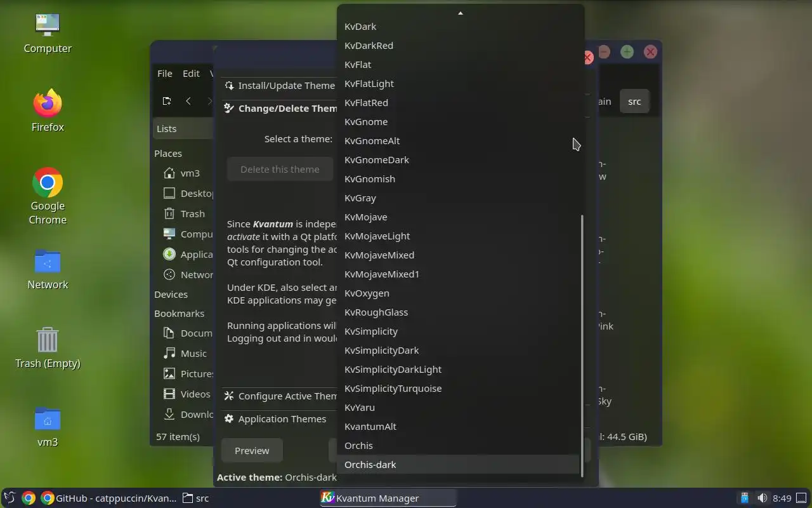Switch to the src taskbar window
The image size is (812, 508).
point(196,498)
